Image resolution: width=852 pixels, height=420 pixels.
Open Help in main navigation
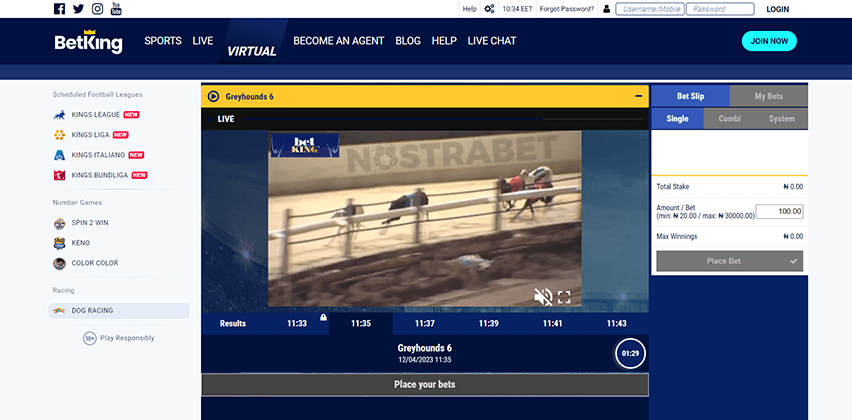pyautogui.click(x=444, y=41)
